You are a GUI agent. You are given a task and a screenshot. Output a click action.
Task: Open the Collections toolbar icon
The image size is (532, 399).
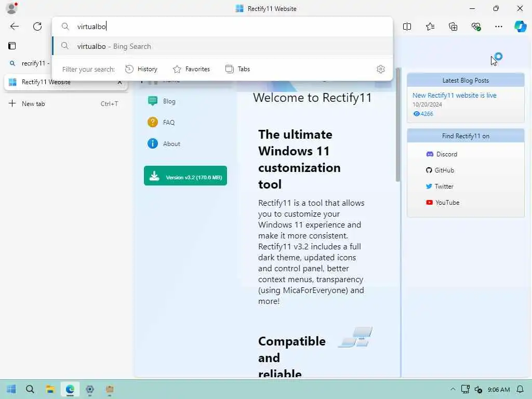coord(453,26)
